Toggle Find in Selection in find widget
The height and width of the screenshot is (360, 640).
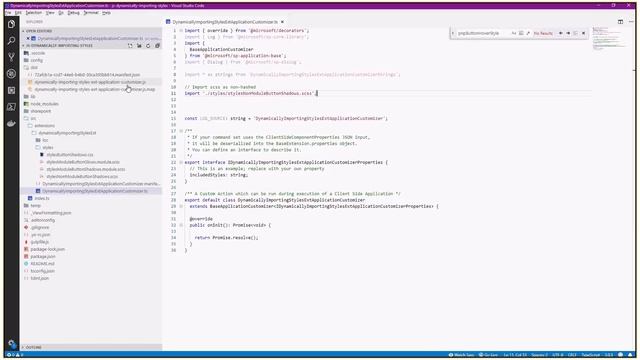pos(575,33)
